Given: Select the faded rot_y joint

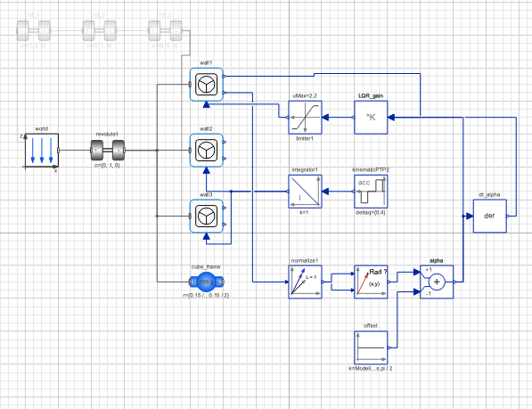Looking at the screenshot, I should [x=100, y=30].
